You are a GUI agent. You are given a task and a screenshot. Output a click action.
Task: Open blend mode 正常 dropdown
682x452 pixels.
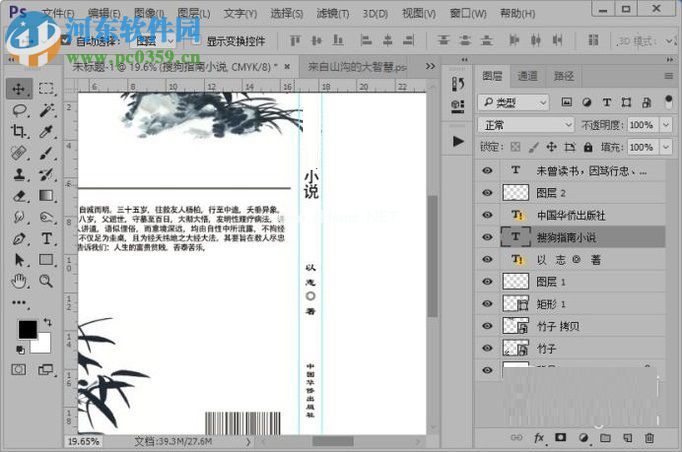[526, 125]
